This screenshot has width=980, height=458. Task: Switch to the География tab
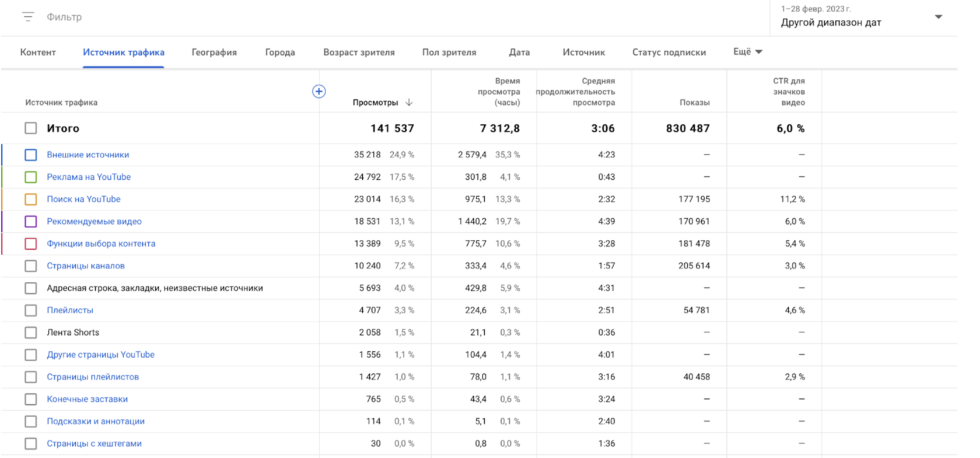pyautogui.click(x=214, y=52)
